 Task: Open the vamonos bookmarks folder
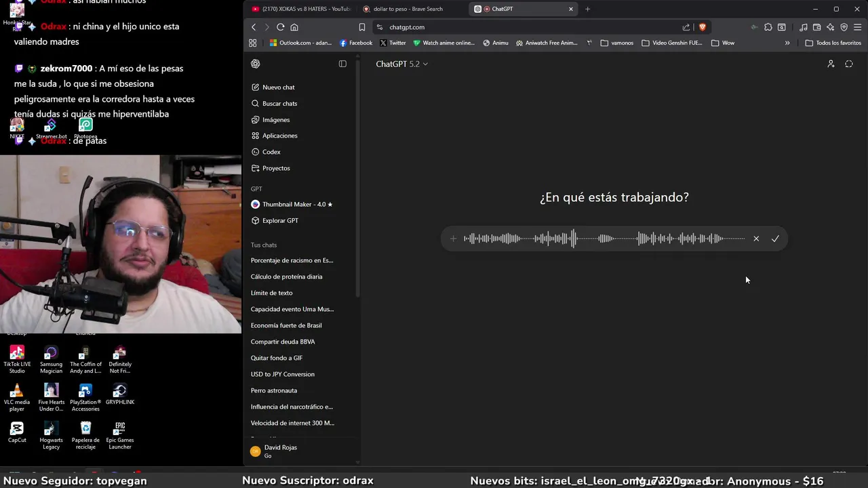(617, 43)
